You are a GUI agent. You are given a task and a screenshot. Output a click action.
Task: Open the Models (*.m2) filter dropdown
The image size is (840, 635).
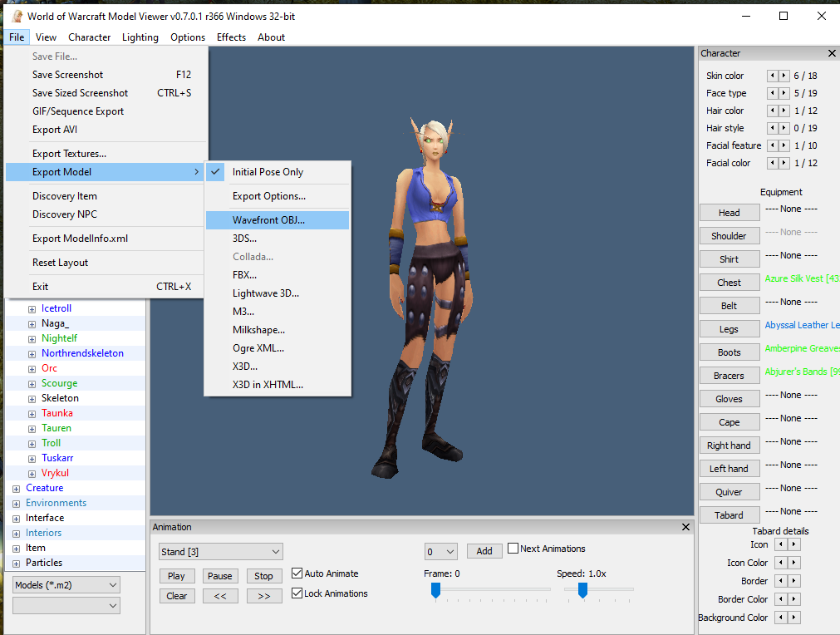point(66,584)
